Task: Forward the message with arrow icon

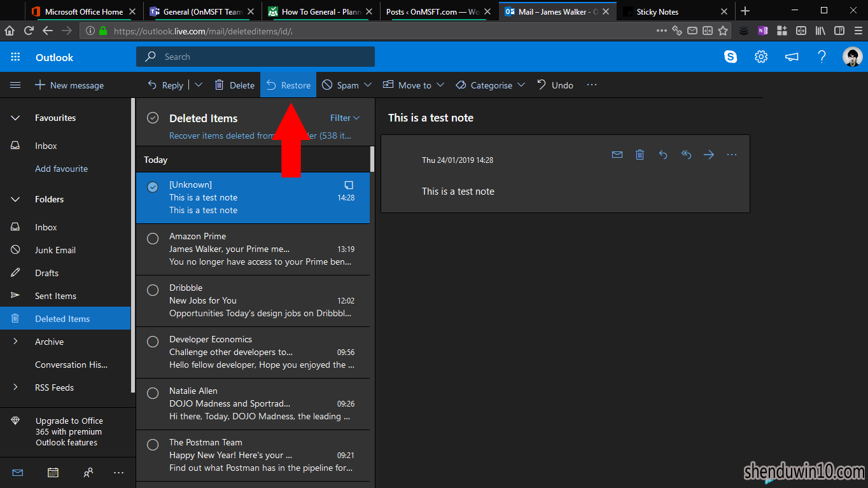Action: click(709, 155)
